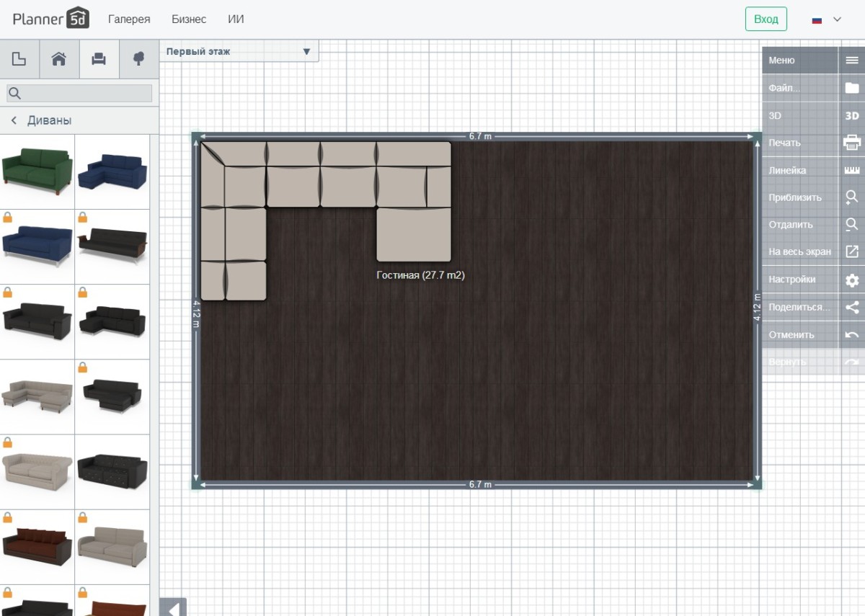Select the black quilted sofa thumbnail
The image size is (865, 616).
click(x=112, y=471)
